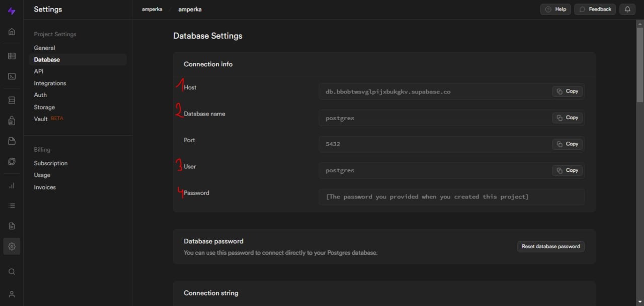Click the Supabase logo at top left
The width and height of the screenshot is (644, 306).
pos(12,11)
